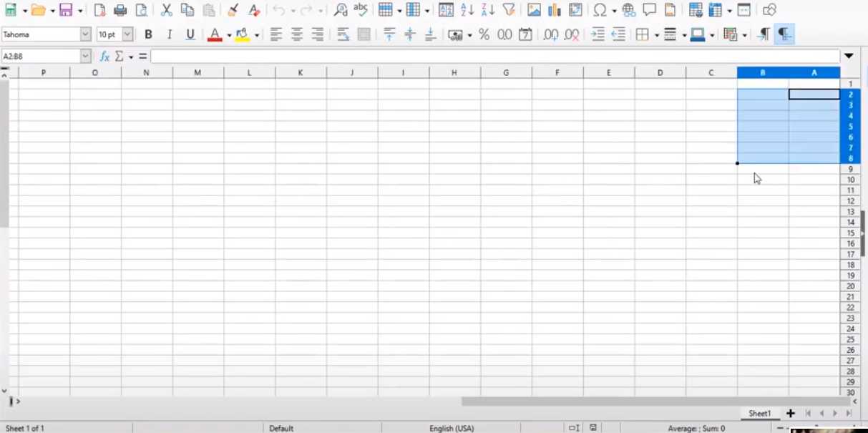
Task: Click the Paste clipboard icon
Action: [x=209, y=10]
